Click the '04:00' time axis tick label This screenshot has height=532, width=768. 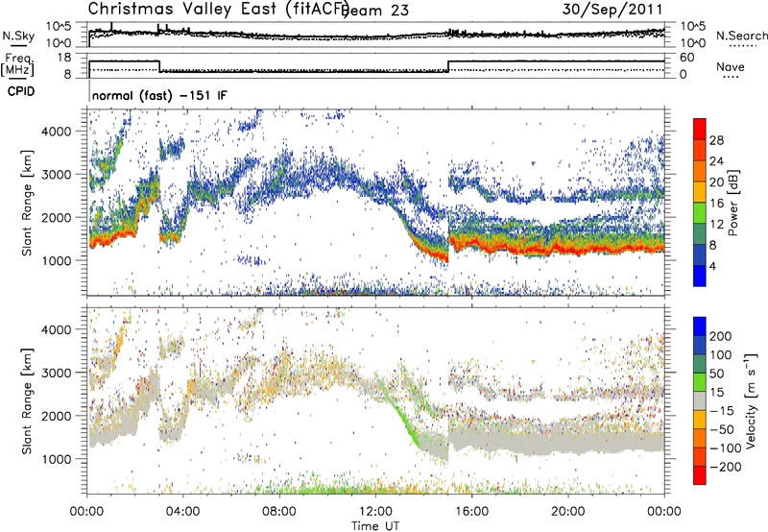coord(182,512)
